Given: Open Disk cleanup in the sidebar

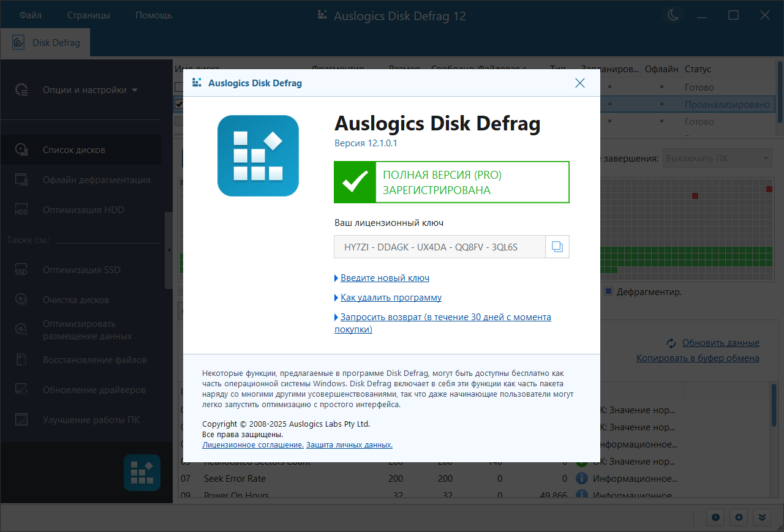Looking at the screenshot, I should (75, 300).
